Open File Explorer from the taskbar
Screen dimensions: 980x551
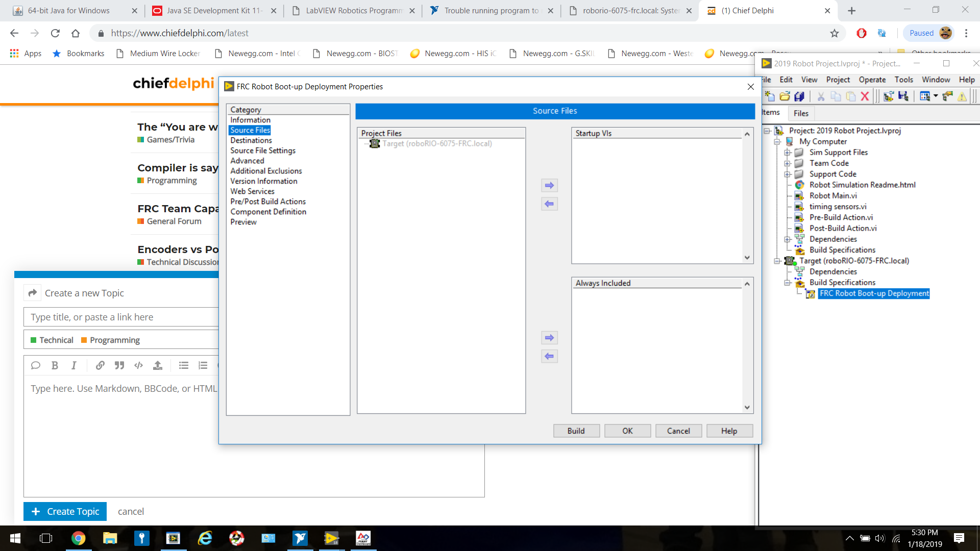click(x=110, y=538)
